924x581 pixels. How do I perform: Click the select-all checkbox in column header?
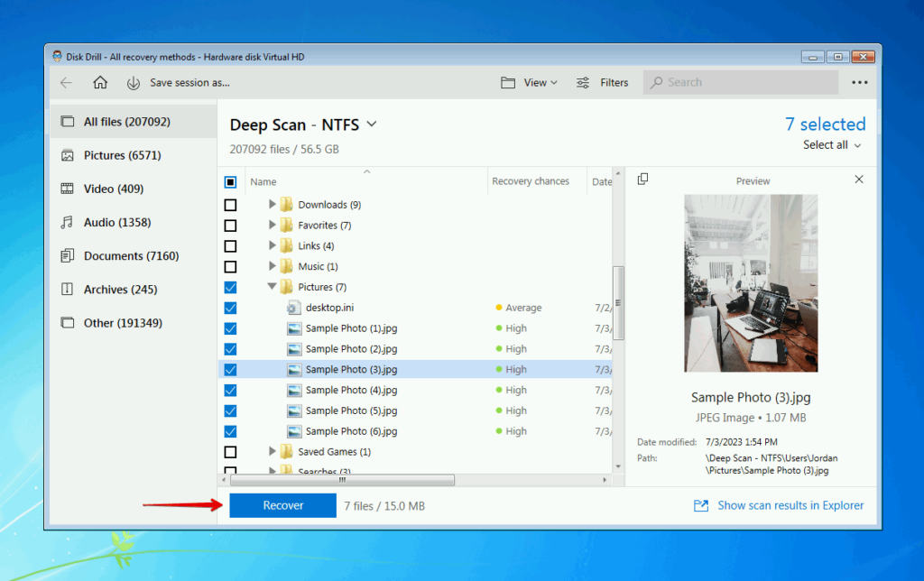230,180
